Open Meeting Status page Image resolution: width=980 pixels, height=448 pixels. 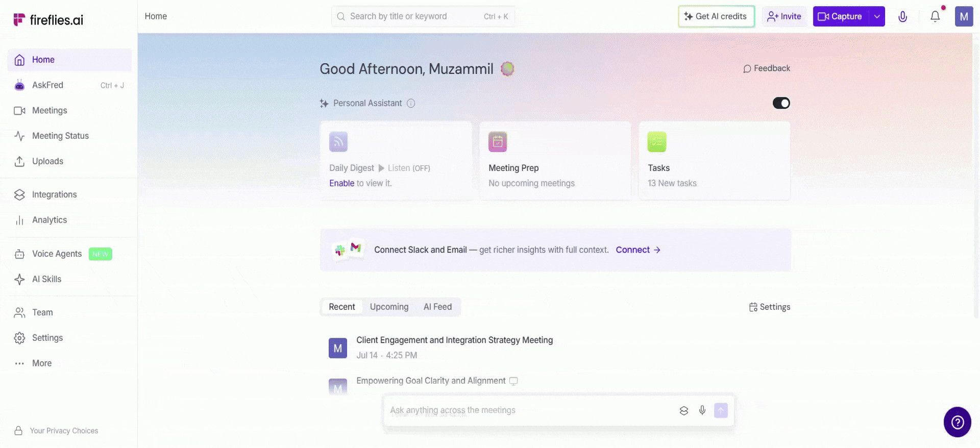click(x=69, y=136)
